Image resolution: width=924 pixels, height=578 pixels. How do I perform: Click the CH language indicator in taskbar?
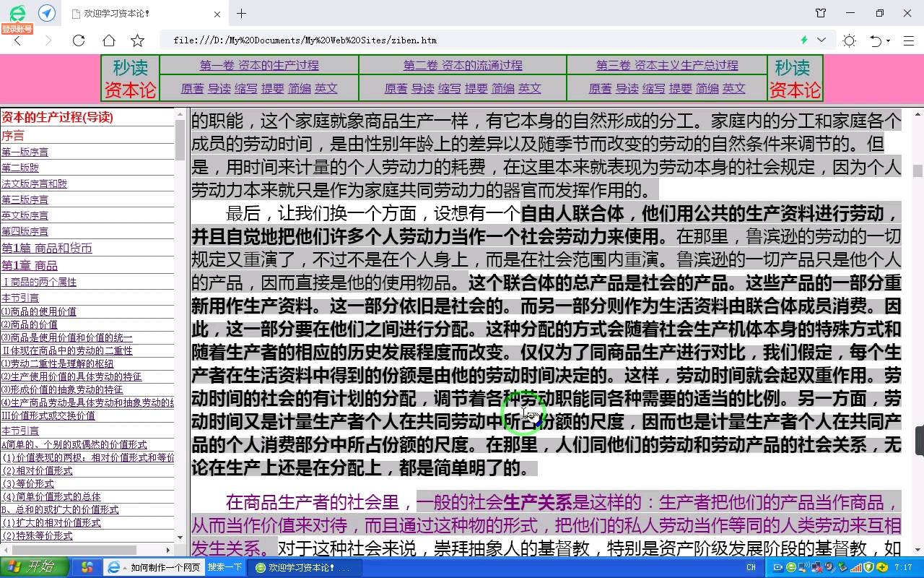(x=751, y=568)
